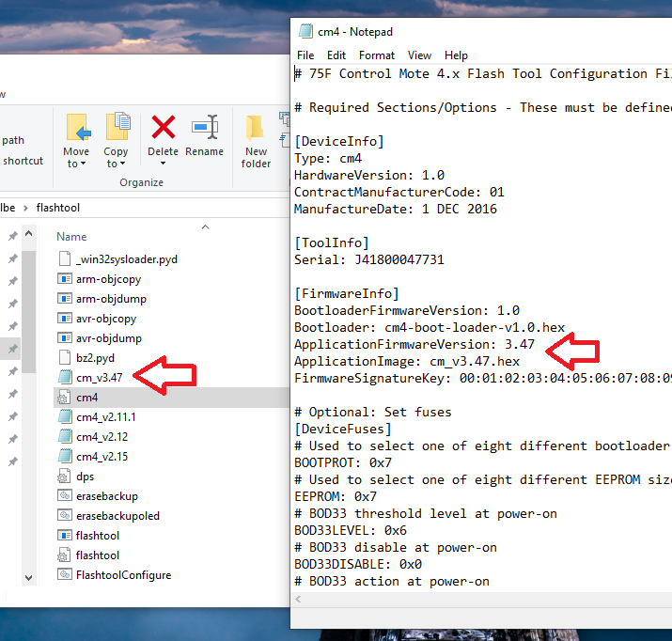Screen dimensions: 672x641
Task: Click the Delete red X icon
Action: click(x=164, y=127)
